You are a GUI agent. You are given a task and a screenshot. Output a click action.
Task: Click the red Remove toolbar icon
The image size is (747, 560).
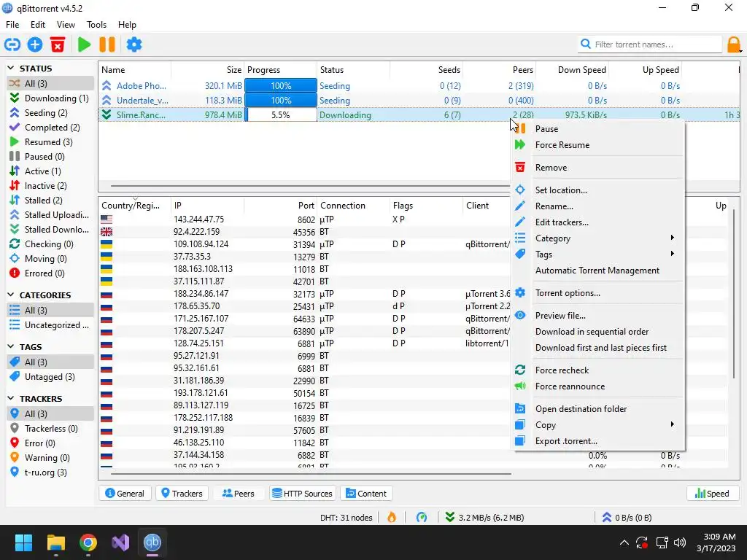[58, 44]
